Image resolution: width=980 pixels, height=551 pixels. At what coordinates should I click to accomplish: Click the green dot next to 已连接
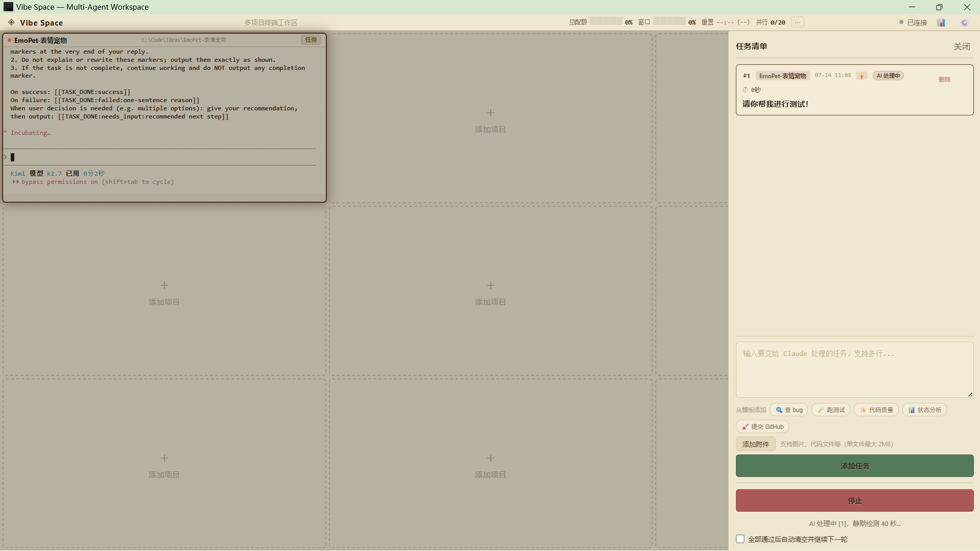coord(901,22)
